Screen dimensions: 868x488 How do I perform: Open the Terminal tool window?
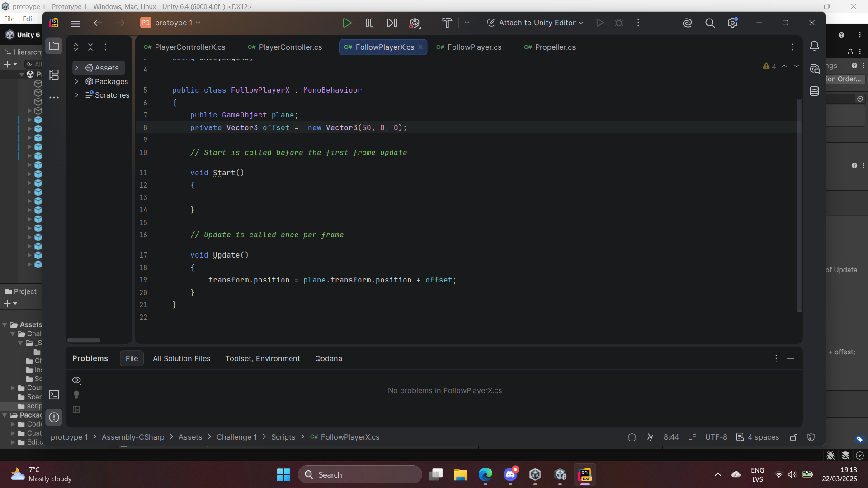coord(54,395)
